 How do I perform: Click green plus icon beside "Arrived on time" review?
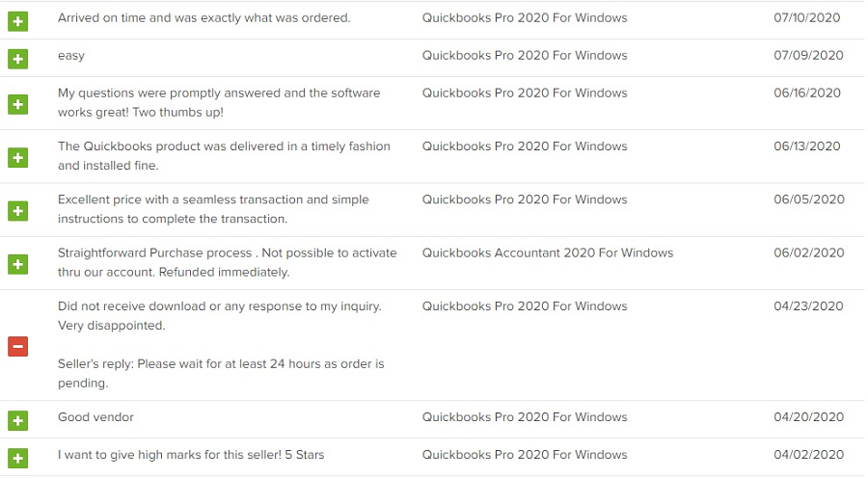click(17, 21)
